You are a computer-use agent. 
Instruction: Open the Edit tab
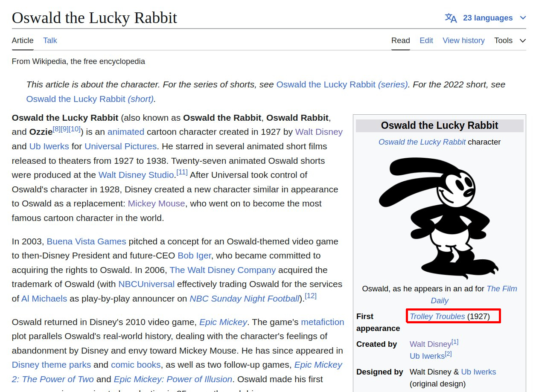[426, 41]
